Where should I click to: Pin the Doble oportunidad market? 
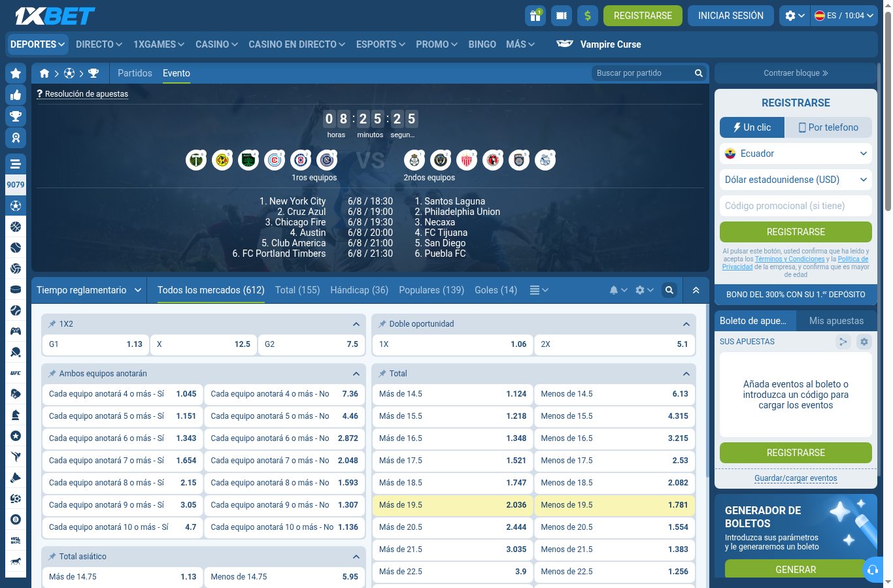tap(382, 324)
